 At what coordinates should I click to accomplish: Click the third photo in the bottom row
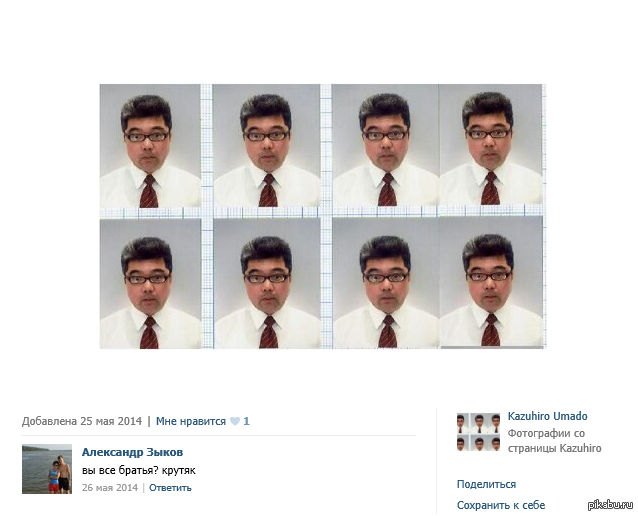click(386, 283)
